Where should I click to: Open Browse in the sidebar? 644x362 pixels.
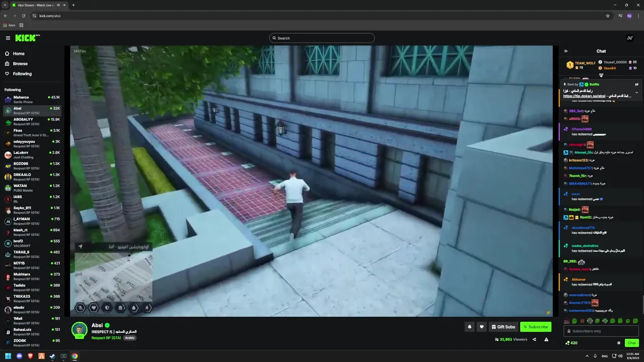point(31,64)
